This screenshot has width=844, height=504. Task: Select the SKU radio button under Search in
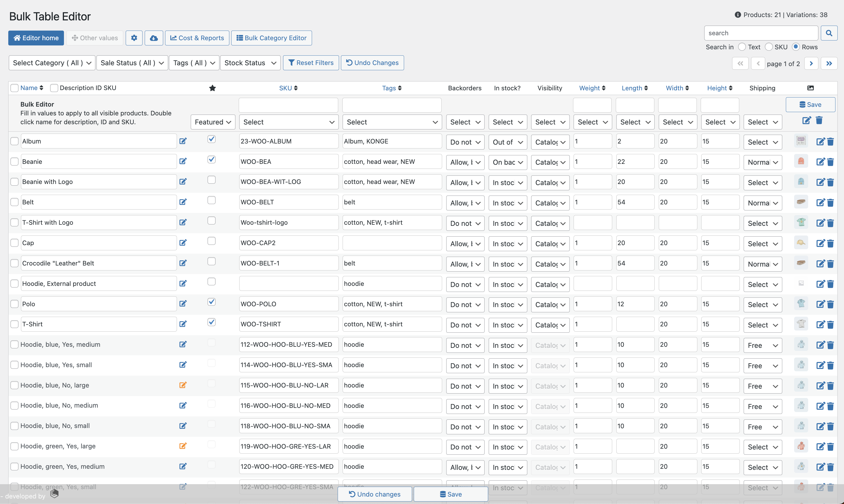(769, 47)
